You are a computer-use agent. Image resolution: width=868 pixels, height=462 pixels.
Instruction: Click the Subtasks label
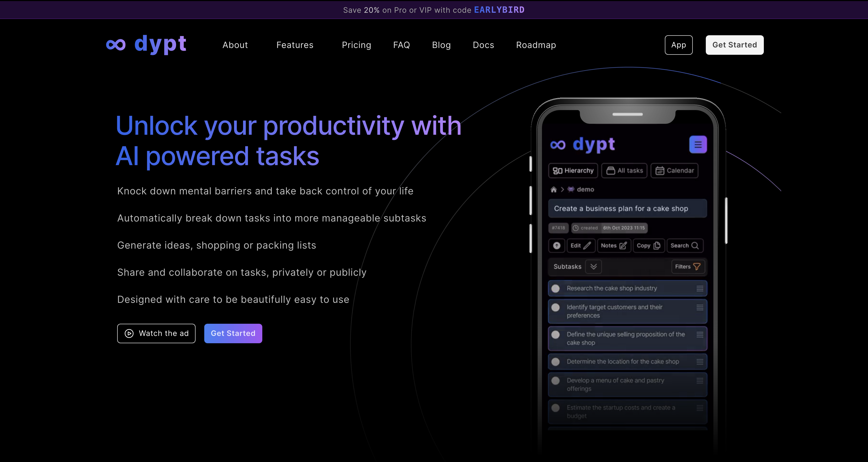click(567, 267)
